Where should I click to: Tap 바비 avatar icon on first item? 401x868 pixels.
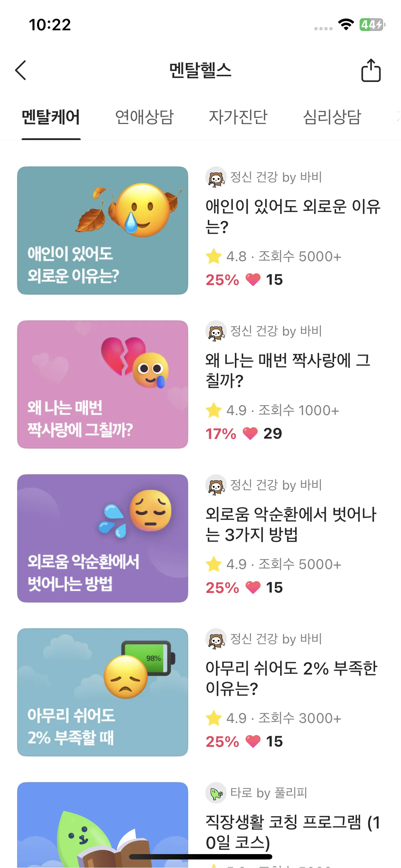[216, 177]
